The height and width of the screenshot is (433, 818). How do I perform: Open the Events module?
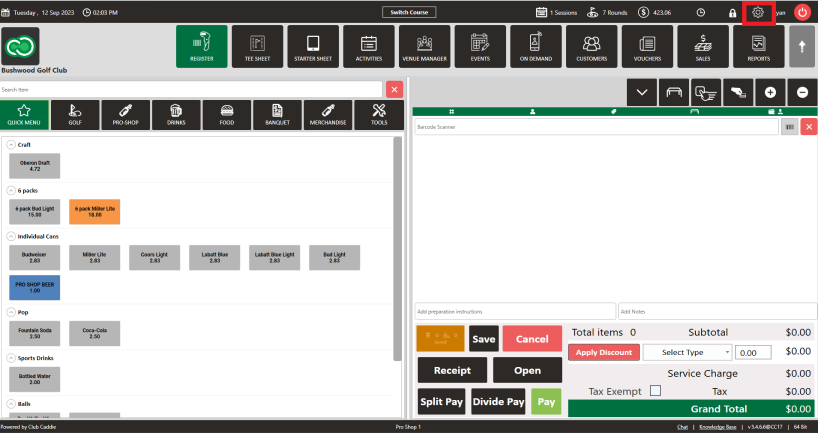click(x=480, y=46)
